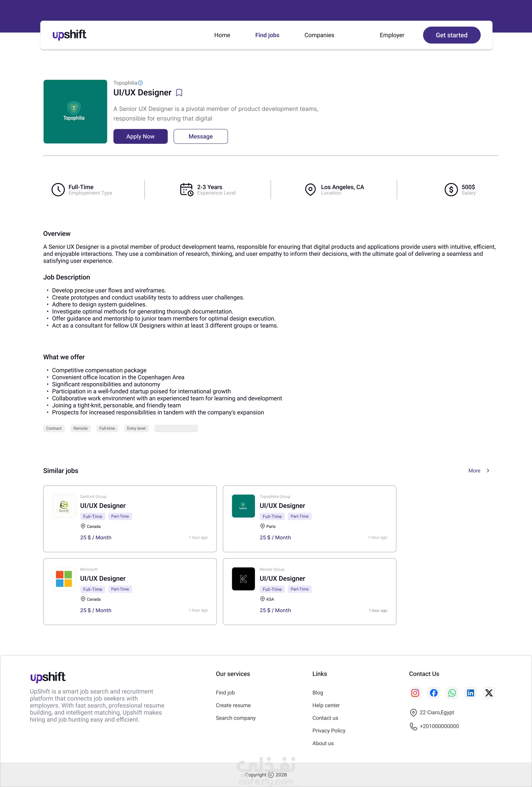Open the Employer nav item
This screenshot has width=532, height=787.
[x=392, y=35]
